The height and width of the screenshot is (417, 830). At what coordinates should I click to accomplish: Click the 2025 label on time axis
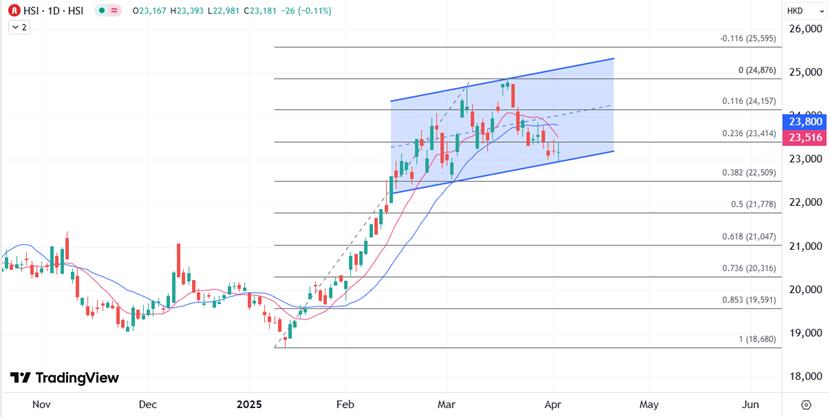click(248, 405)
